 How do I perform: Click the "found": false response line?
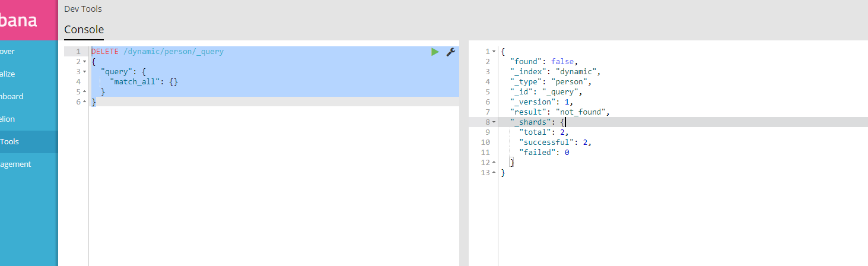544,62
